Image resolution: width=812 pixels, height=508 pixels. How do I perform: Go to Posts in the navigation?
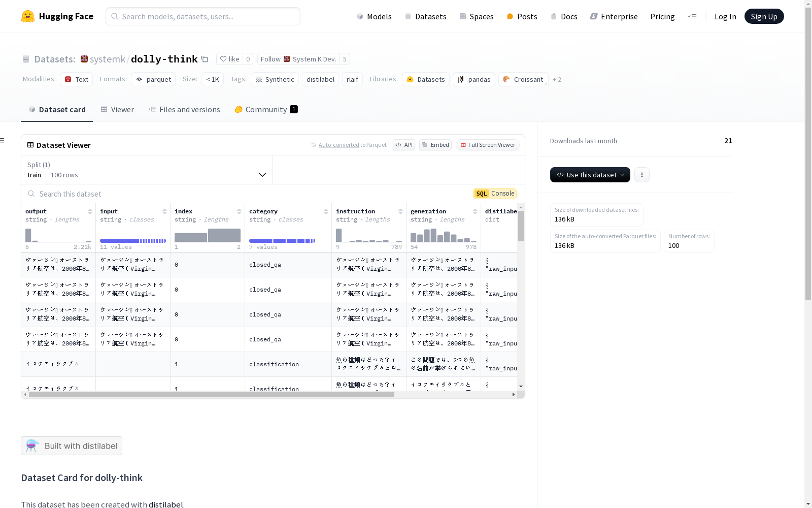[x=522, y=16]
